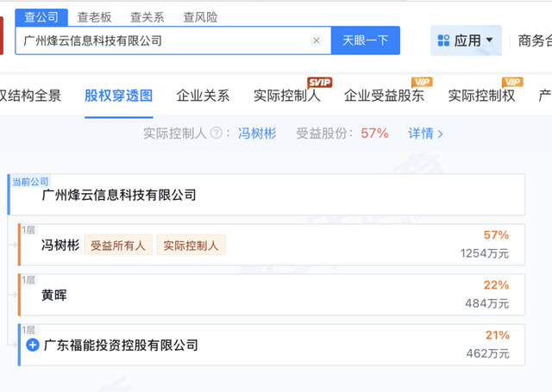This screenshot has width=552, height=392.
Task: Open 详情 chevron link for details
Action: (426, 134)
